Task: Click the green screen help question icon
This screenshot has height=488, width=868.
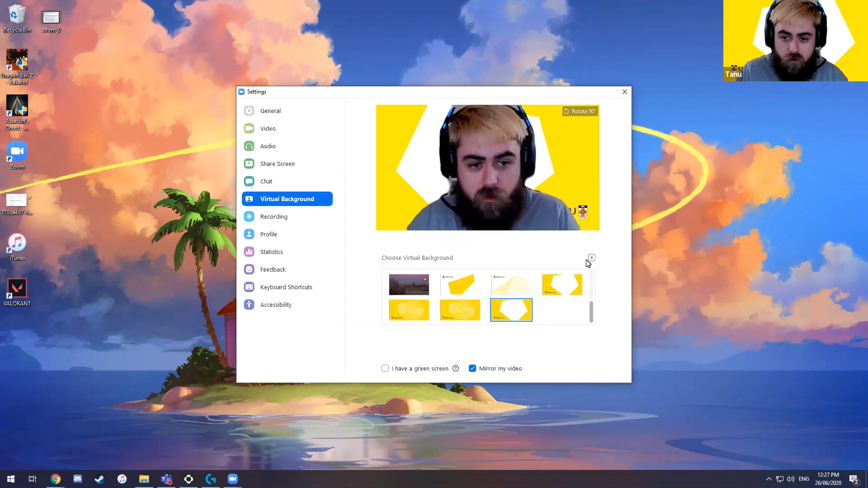Action: point(456,368)
